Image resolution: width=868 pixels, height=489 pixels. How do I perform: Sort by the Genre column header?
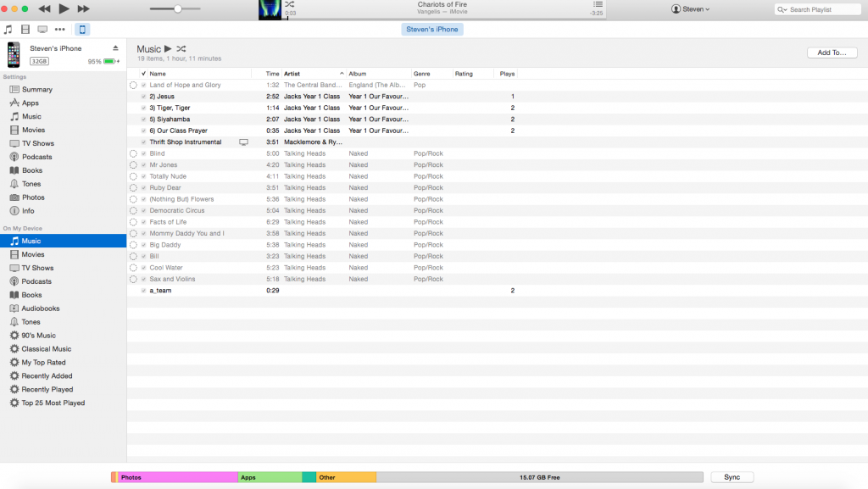tap(422, 74)
